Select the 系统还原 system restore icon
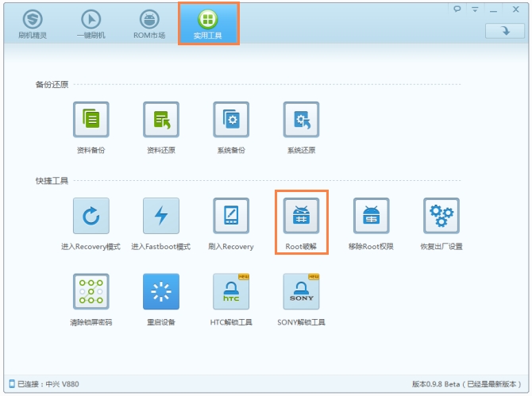 click(301, 119)
